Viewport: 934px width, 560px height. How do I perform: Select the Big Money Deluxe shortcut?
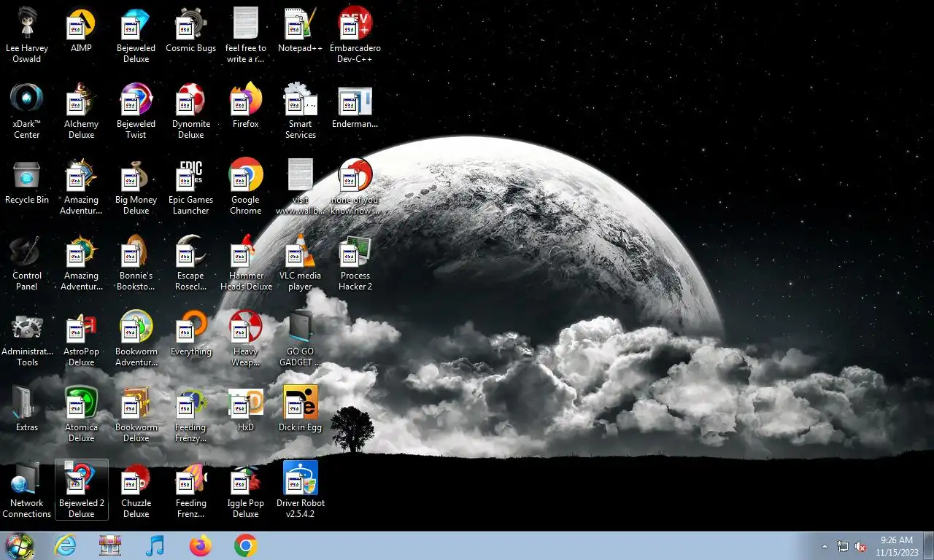pyautogui.click(x=136, y=187)
